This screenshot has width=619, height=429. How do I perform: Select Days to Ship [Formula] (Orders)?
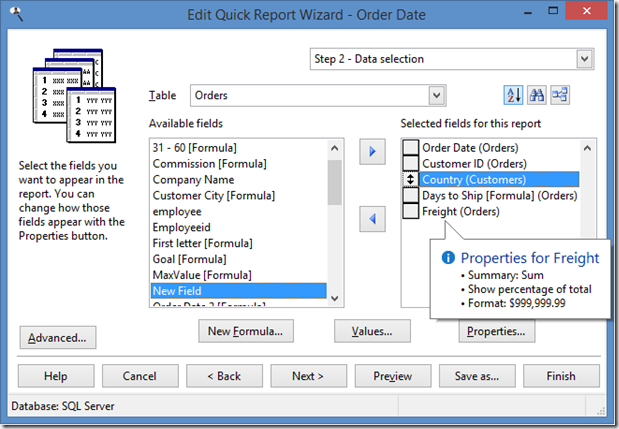[499, 195]
